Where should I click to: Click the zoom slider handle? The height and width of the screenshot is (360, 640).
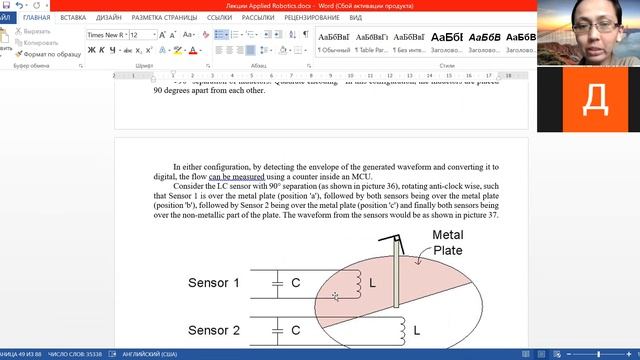(x=598, y=354)
